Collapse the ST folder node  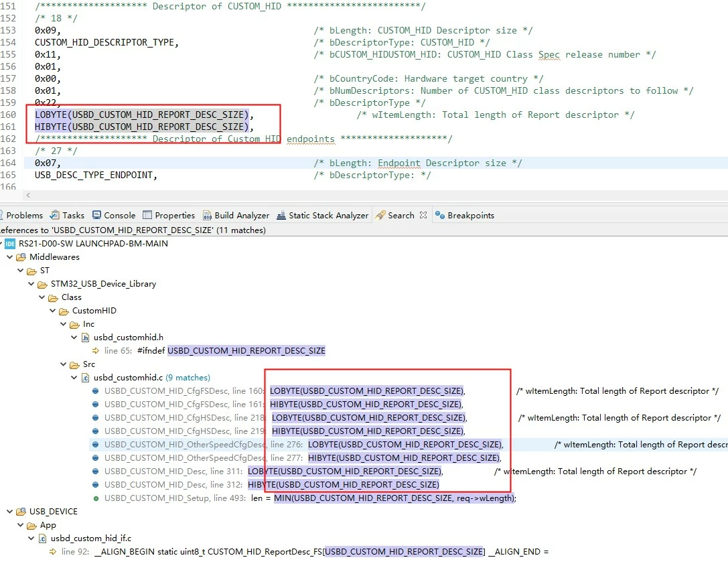click(x=20, y=270)
